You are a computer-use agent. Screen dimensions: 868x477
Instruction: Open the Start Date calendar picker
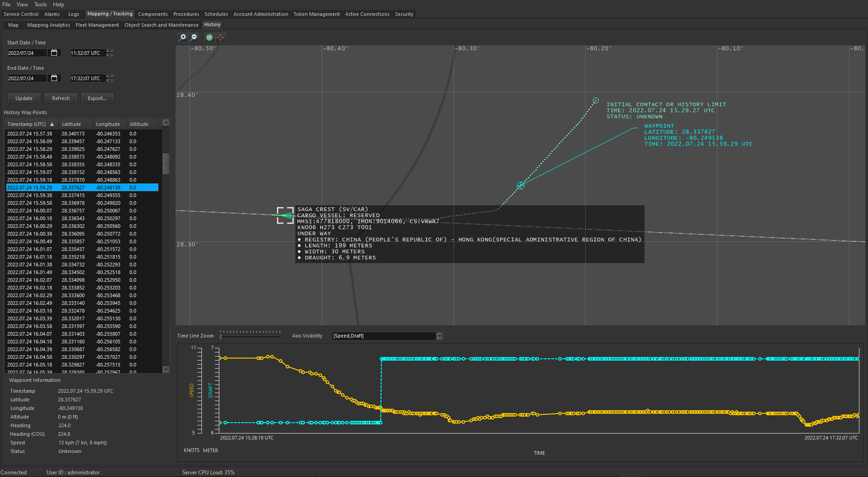54,53
